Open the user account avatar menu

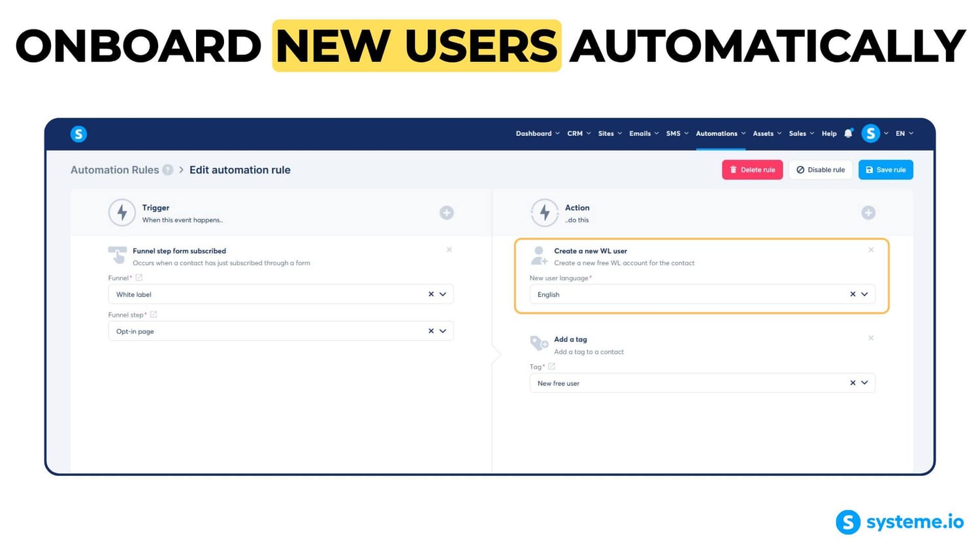(871, 133)
